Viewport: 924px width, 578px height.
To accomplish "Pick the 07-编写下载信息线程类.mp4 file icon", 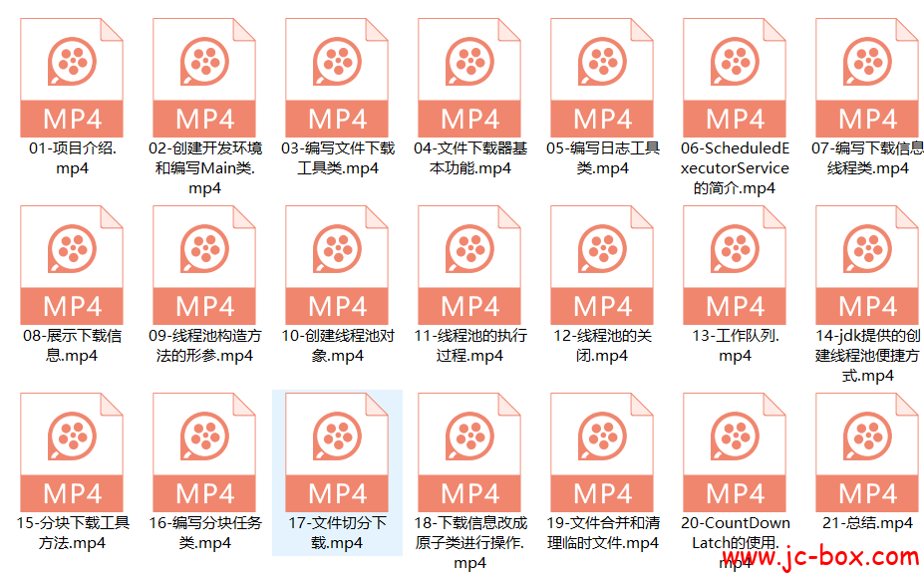I will tap(867, 78).
